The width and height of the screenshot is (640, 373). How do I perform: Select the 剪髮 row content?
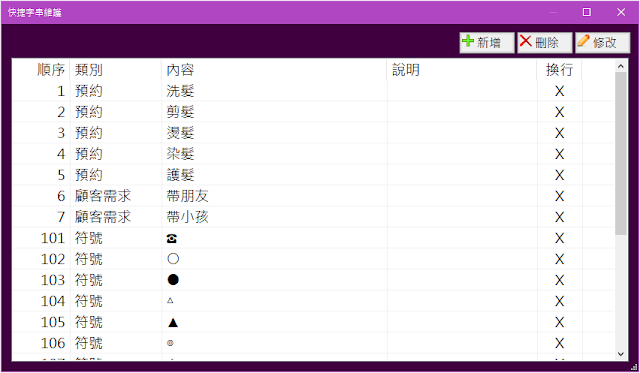coord(180,112)
